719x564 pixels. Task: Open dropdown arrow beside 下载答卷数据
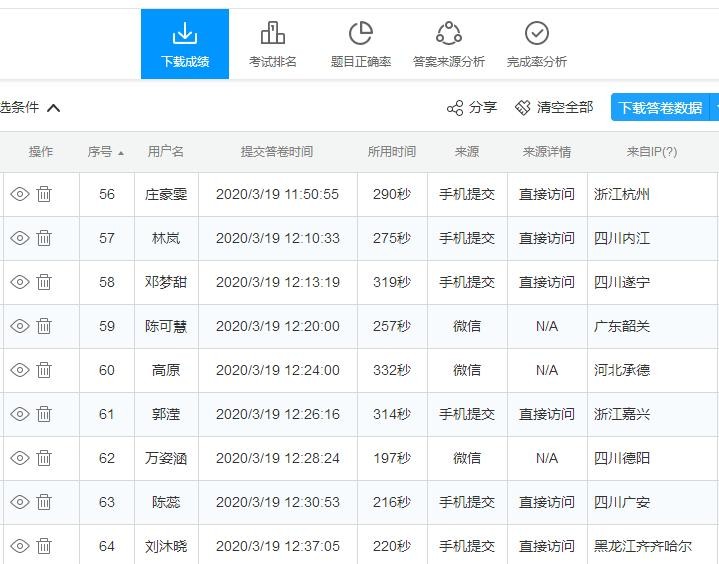[715, 108]
